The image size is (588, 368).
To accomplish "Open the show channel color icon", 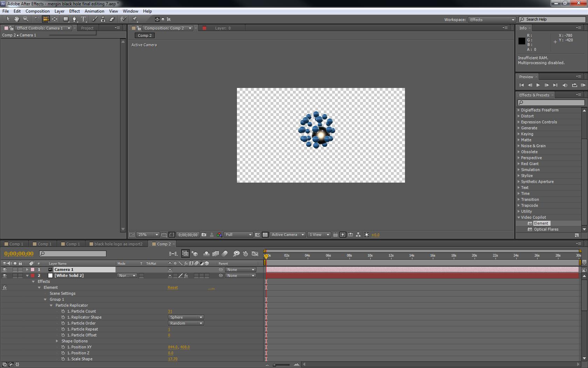I will [x=219, y=235].
